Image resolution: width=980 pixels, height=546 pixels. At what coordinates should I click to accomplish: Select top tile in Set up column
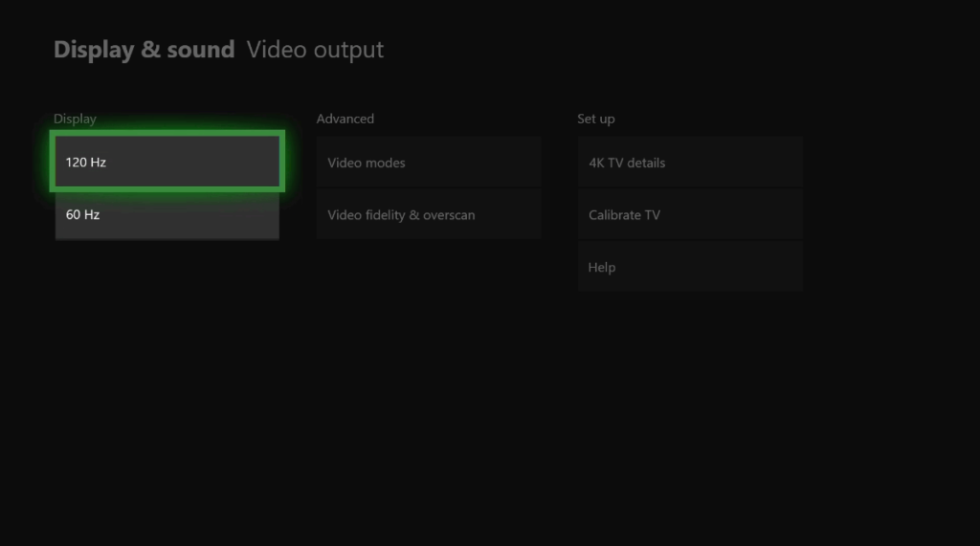(x=689, y=163)
